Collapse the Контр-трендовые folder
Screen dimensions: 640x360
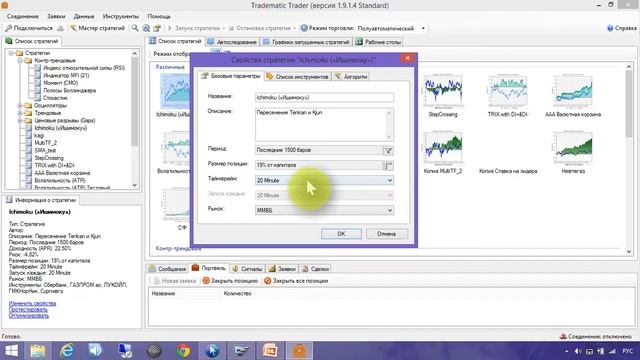pos(20,60)
